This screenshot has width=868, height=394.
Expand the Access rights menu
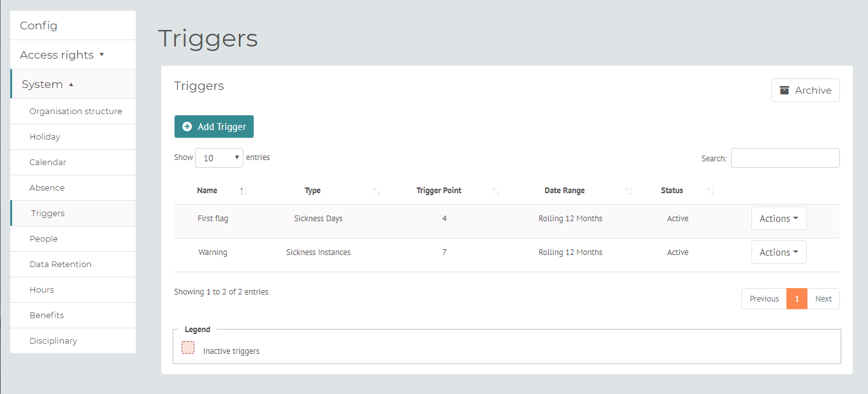[73, 55]
